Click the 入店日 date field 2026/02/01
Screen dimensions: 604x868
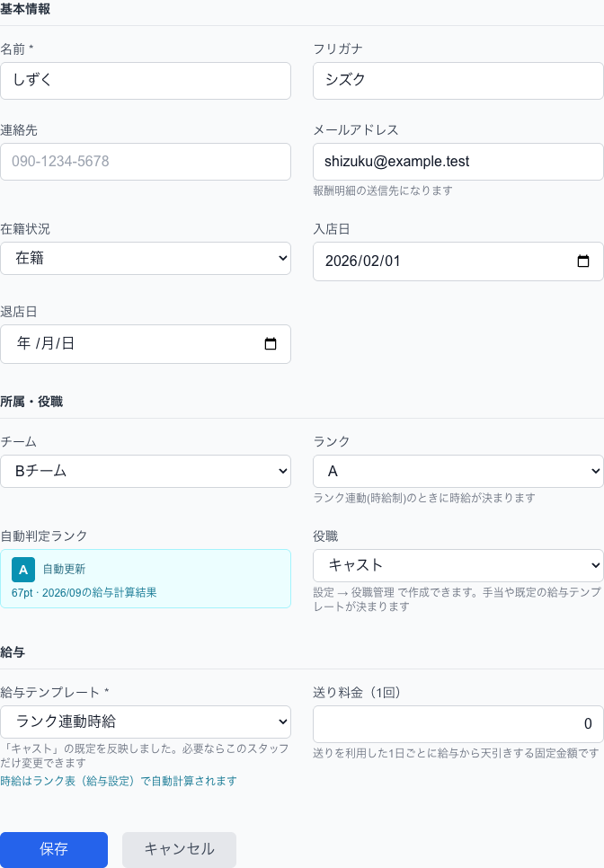pyautogui.click(x=457, y=261)
